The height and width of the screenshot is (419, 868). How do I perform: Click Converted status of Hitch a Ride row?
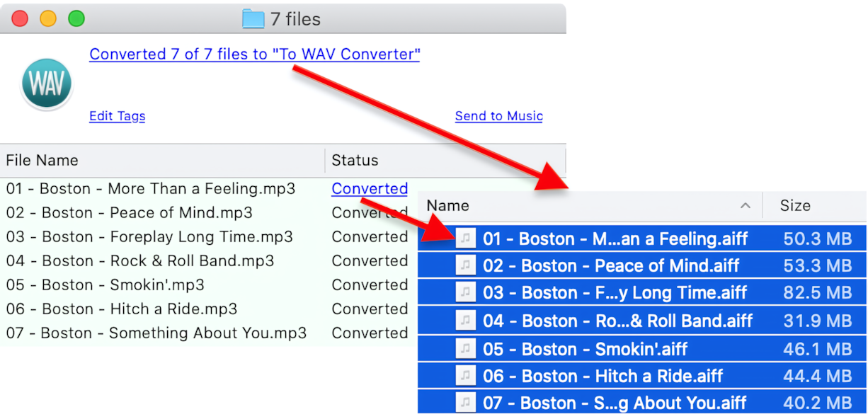pos(370,309)
